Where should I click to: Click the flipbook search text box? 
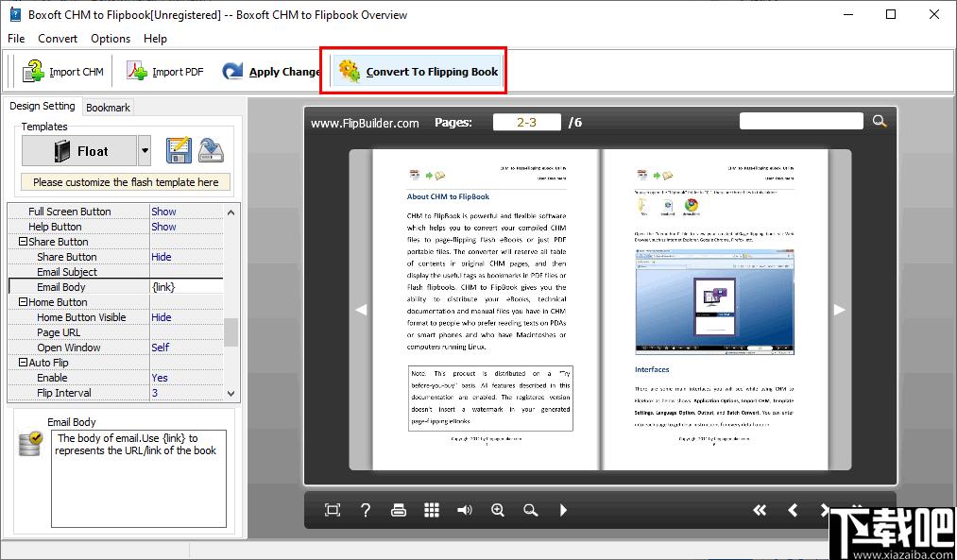point(801,121)
